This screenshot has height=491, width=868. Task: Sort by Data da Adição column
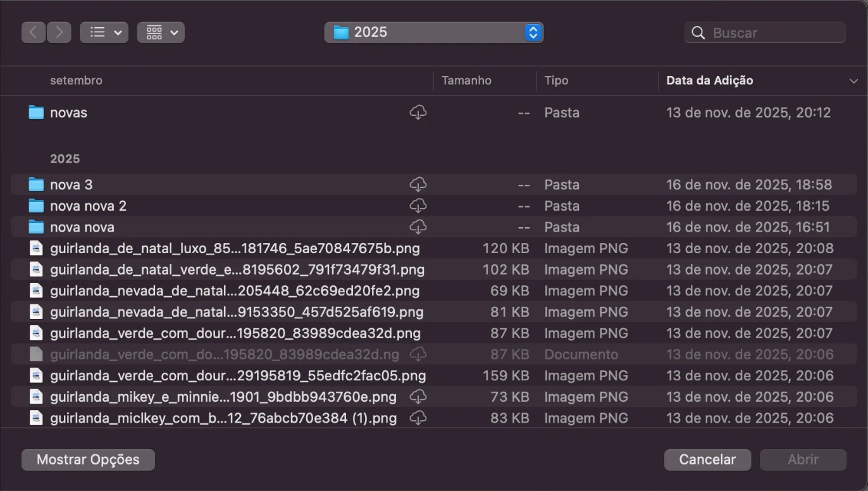pos(710,80)
